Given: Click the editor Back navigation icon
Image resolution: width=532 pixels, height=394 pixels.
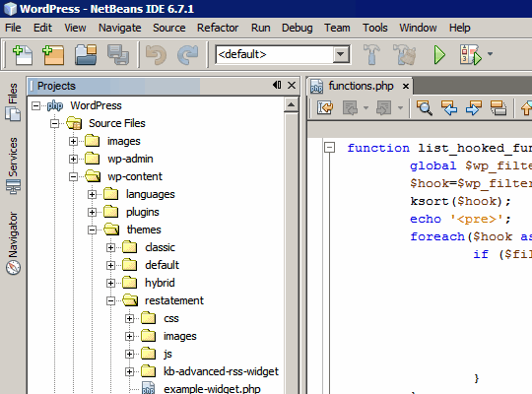Looking at the screenshot, I should (x=350, y=108).
